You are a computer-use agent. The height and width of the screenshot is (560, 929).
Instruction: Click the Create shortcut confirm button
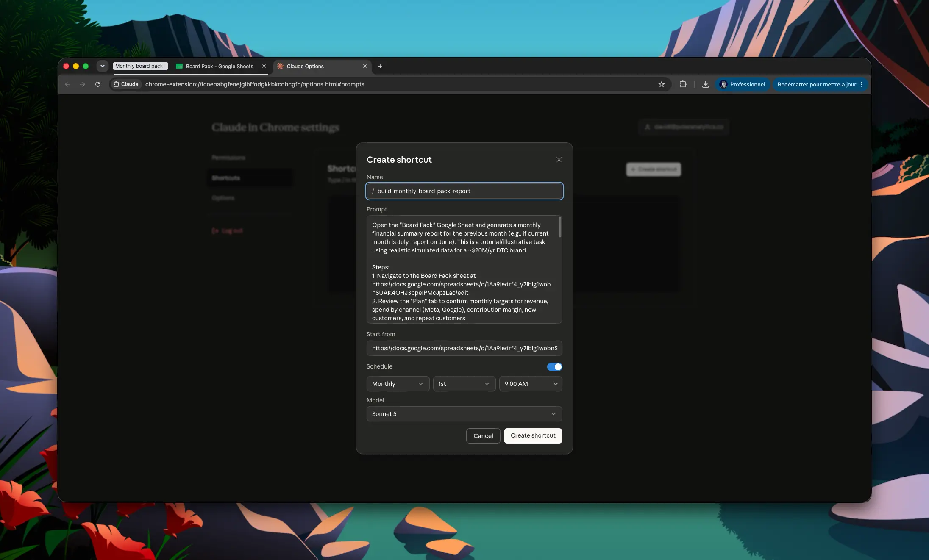pos(533,436)
